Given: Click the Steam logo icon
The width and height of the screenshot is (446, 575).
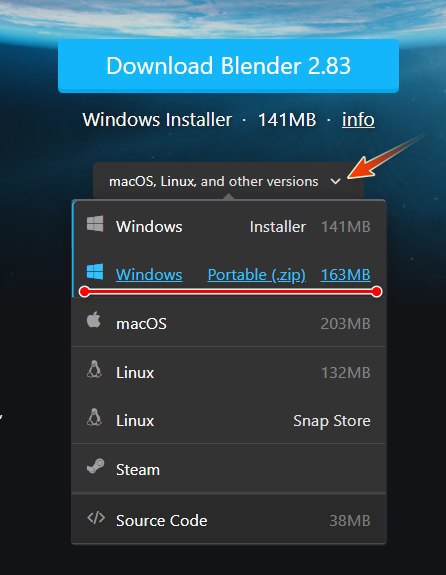Looking at the screenshot, I should [x=95, y=466].
